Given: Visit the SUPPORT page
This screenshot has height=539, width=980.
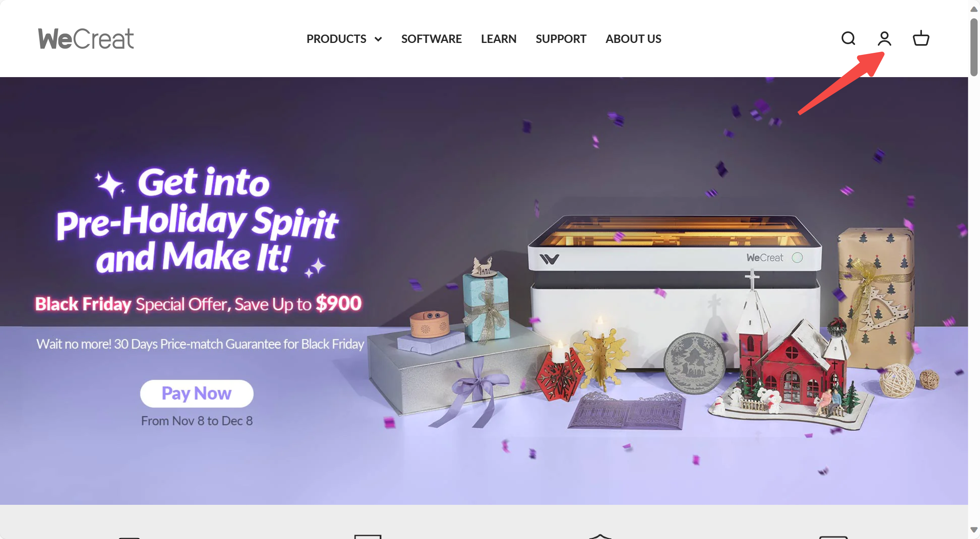Looking at the screenshot, I should pyautogui.click(x=561, y=39).
